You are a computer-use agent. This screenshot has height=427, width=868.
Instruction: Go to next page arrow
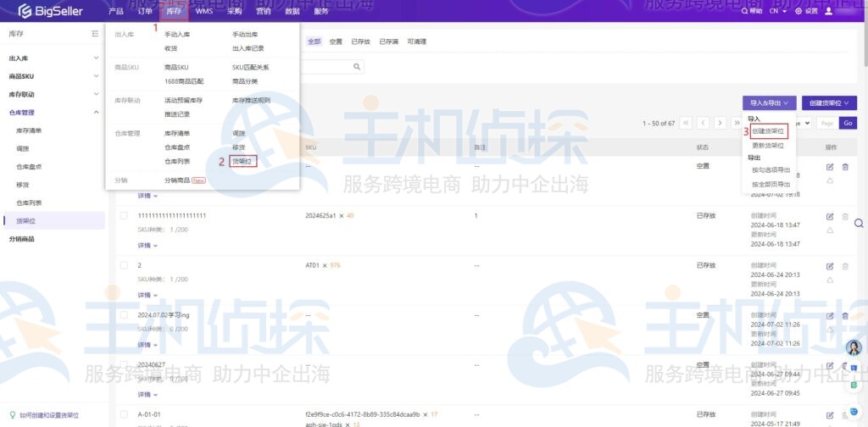720,123
